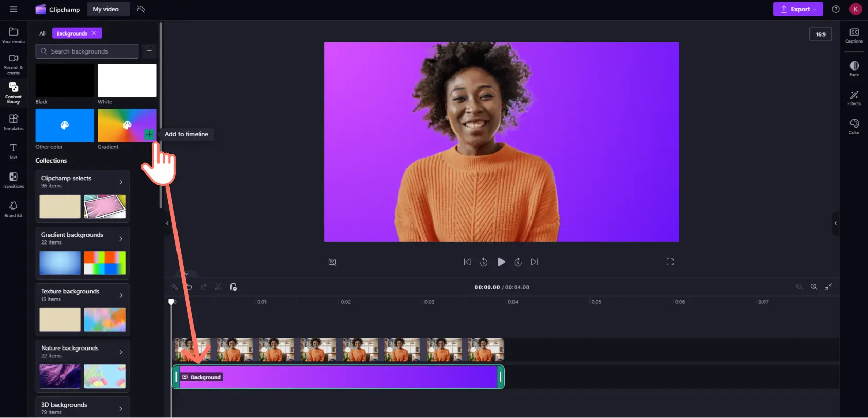
Task: Click the Clipchamp logo
Action: [57, 9]
